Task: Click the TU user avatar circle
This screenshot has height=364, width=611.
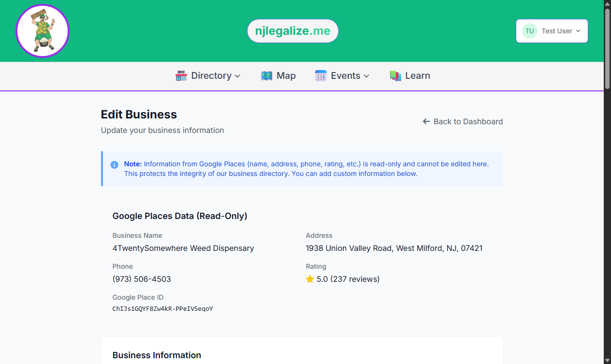Action: pyautogui.click(x=530, y=31)
